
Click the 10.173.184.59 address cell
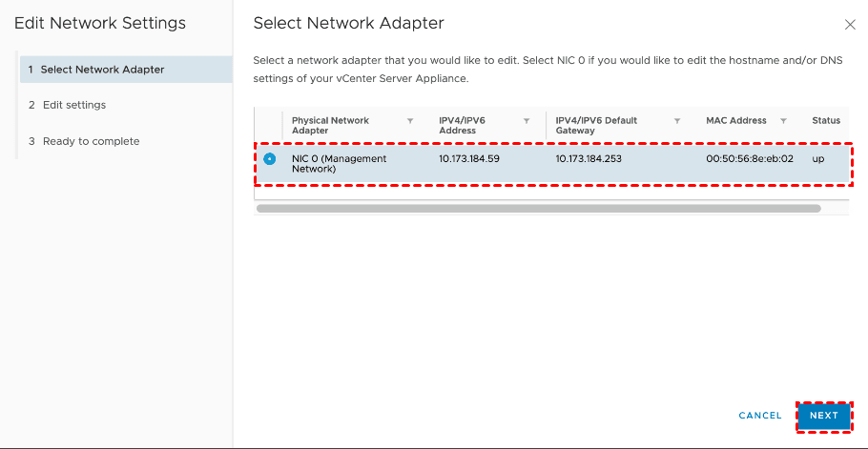point(469,159)
